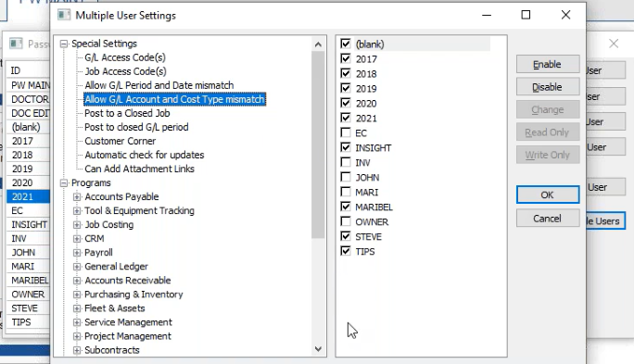Click the ID column header in Password window
The height and width of the screenshot is (364, 634).
(29, 70)
